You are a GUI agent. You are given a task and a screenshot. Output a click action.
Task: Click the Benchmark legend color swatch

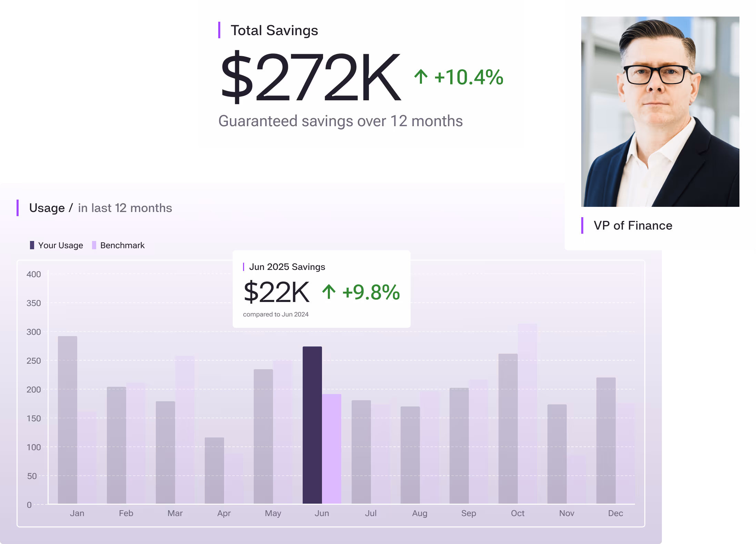[x=94, y=245]
